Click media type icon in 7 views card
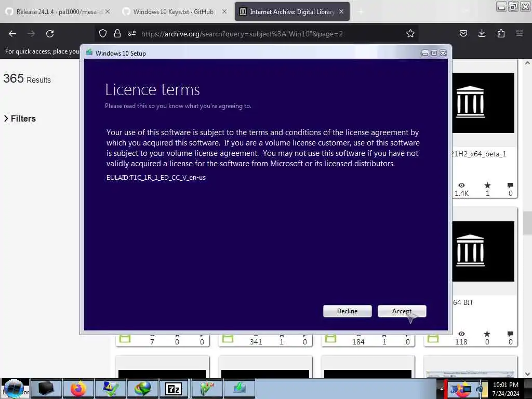This screenshot has height=399, width=532. click(x=125, y=339)
